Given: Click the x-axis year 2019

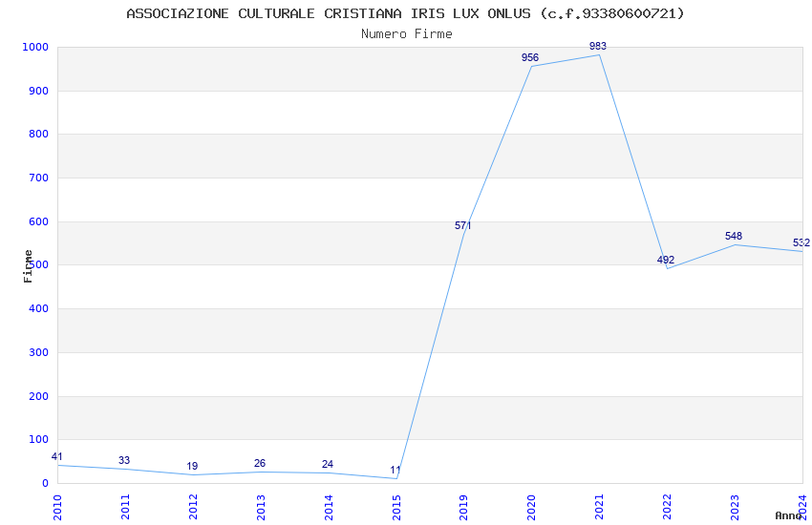Looking at the screenshot, I should click(464, 508).
